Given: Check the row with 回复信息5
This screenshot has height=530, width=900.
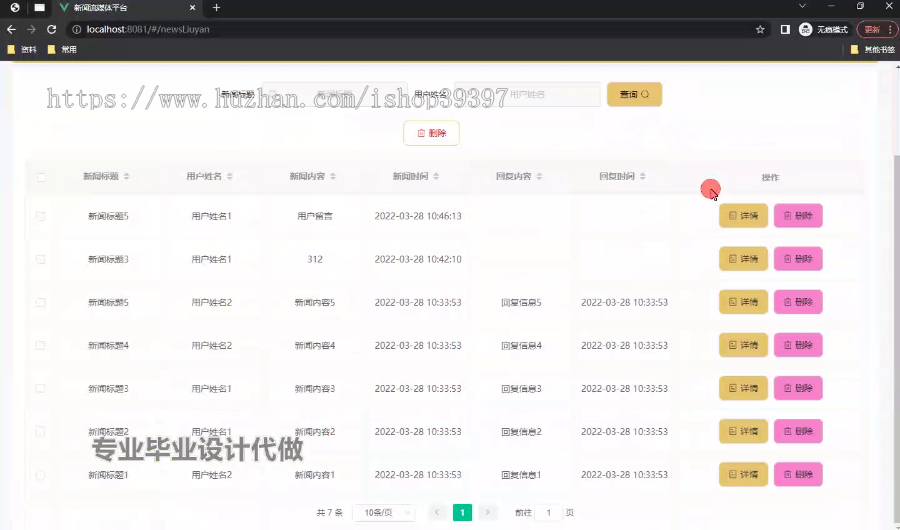Looking at the screenshot, I should tap(40, 302).
